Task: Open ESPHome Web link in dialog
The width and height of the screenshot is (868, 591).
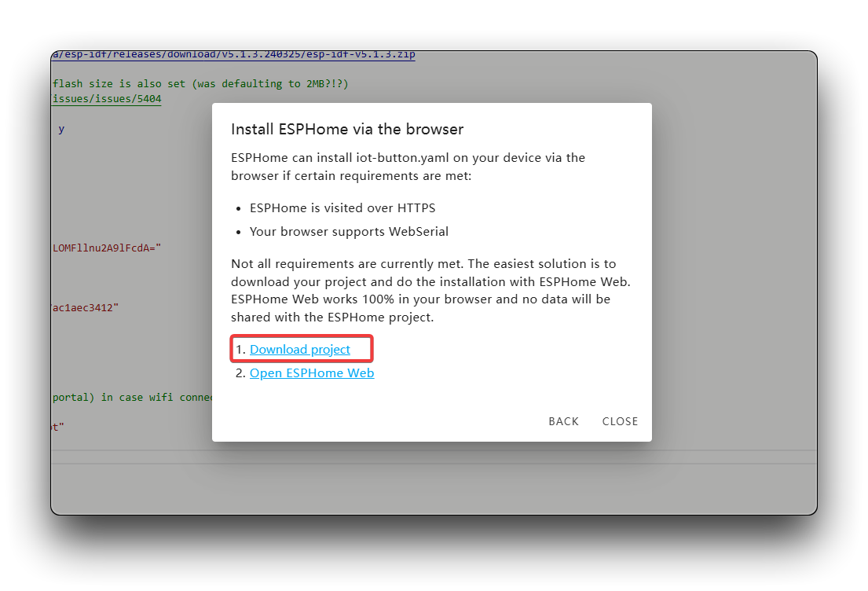Action: [x=312, y=373]
